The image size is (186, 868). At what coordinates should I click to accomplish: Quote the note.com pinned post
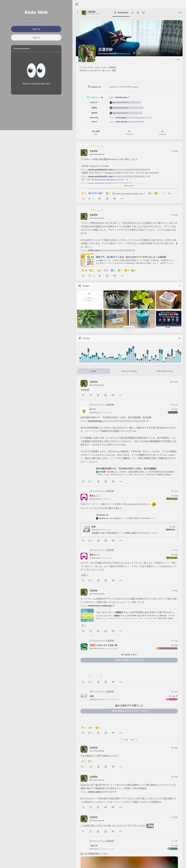point(114,276)
